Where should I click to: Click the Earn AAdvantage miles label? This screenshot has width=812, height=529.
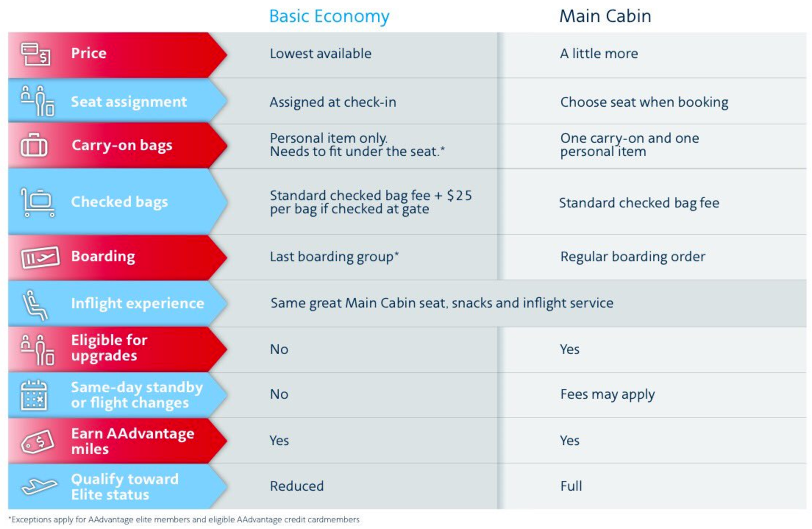click(133, 441)
